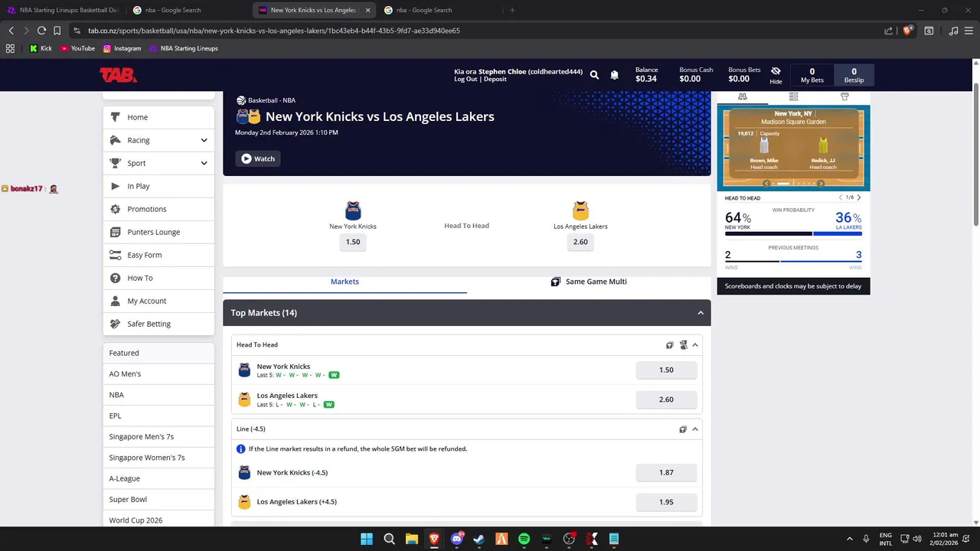Select the lineups list tab icon in widget
The height and width of the screenshot is (551, 980).
tap(793, 97)
